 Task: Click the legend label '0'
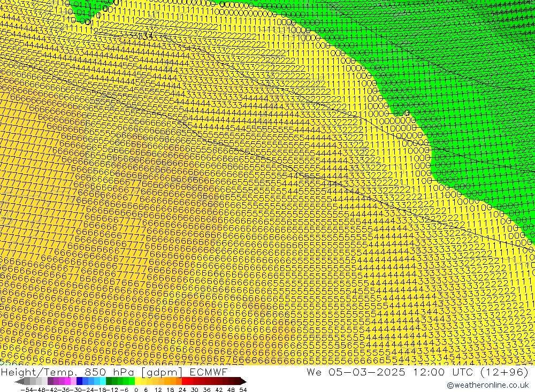(136, 390)
